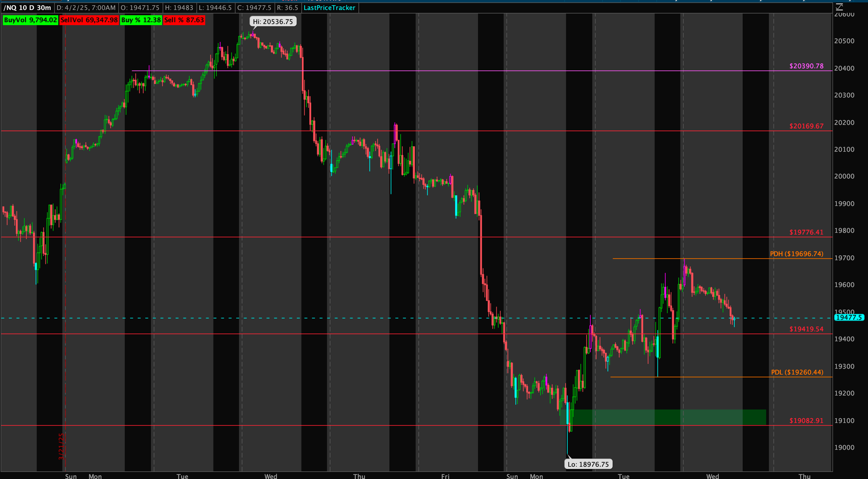Select the $19776.41 red level label

(806, 232)
